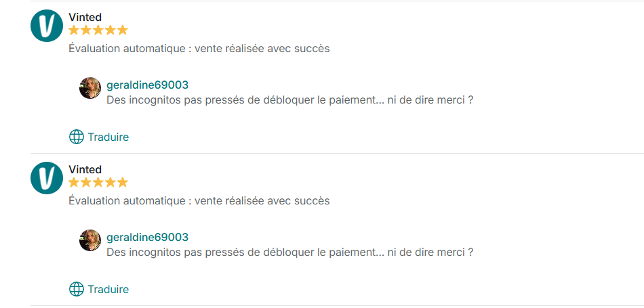The width and height of the screenshot is (644, 308).
Task: Select fifth star in top review's rating
Action: click(123, 30)
